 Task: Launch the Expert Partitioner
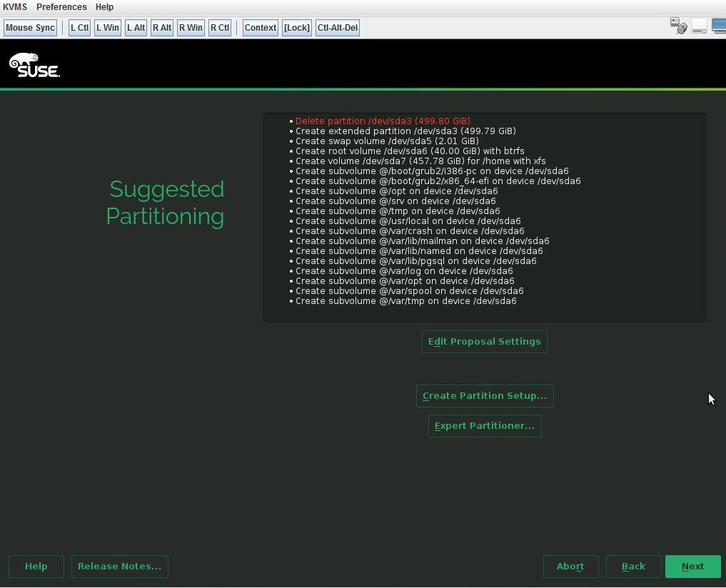485,425
